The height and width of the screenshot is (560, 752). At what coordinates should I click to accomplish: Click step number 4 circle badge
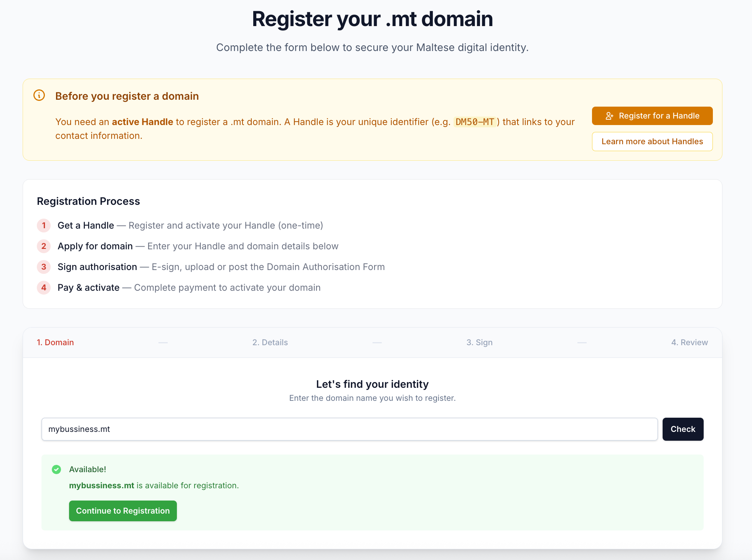coord(44,288)
